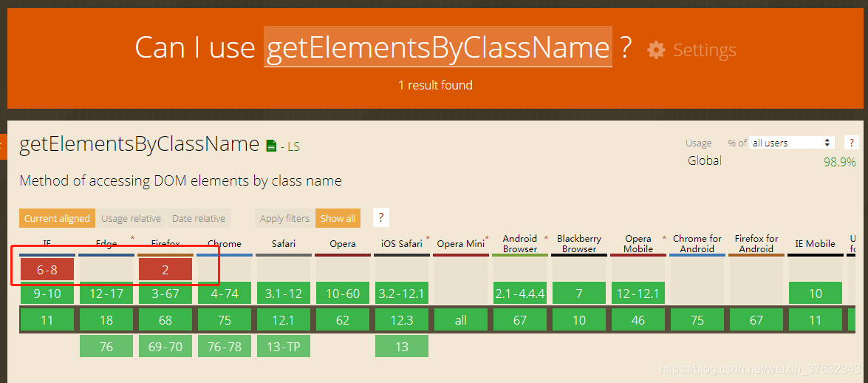Select the Opera Mobile 12-12.1 cell
This screenshot has width=868, height=383.
[x=638, y=294]
